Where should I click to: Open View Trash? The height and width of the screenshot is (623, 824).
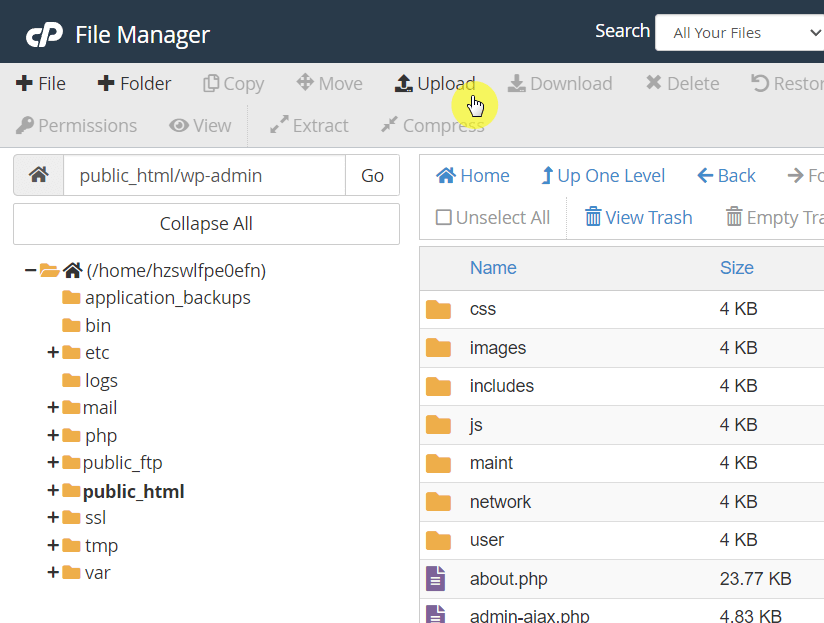(x=638, y=217)
